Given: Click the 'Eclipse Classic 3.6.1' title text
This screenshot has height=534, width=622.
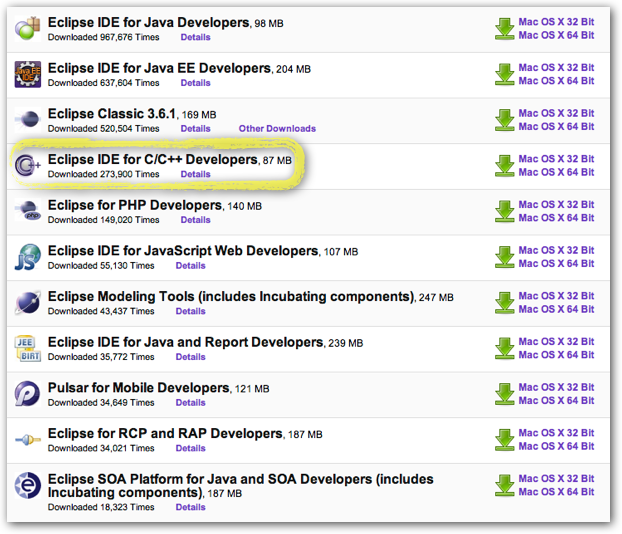Looking at the screenshot, I should click(111, 114).
